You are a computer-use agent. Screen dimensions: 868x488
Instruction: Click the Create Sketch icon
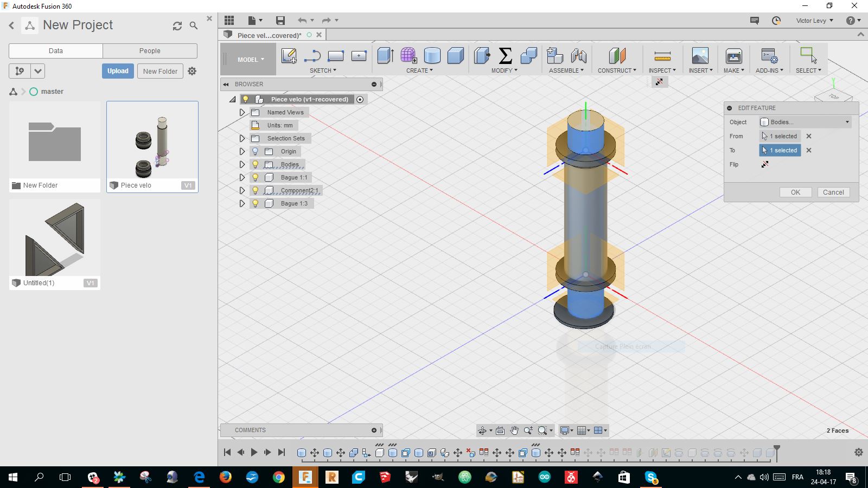(x=289, y=55)
